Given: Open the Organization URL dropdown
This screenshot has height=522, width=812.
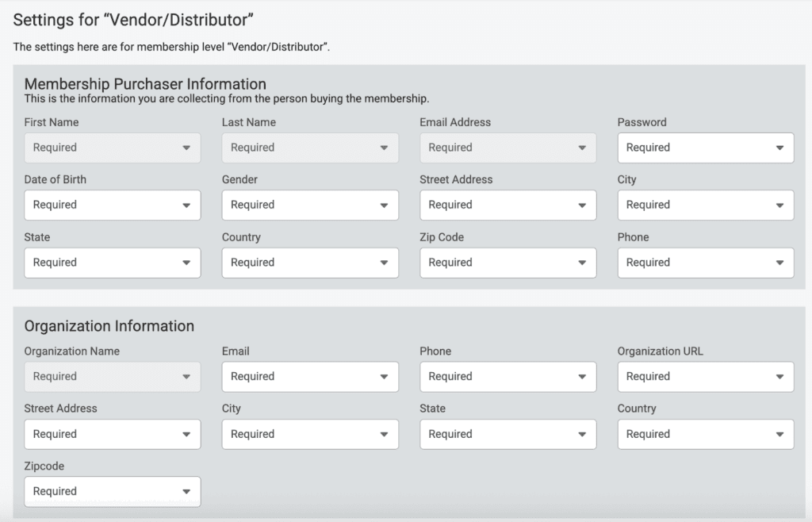Looking at the screenshot, I should pyautogui.click(x=705, y=377).
